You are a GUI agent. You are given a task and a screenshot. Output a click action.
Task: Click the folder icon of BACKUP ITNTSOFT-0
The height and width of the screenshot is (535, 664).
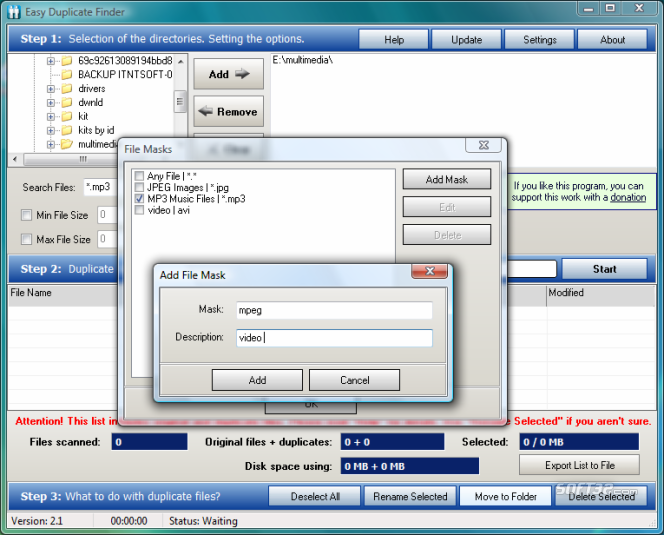tap(66, 75)
